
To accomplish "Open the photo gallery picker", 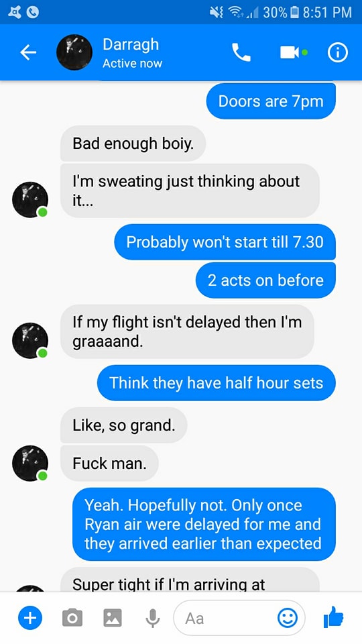I will (113, 618).
